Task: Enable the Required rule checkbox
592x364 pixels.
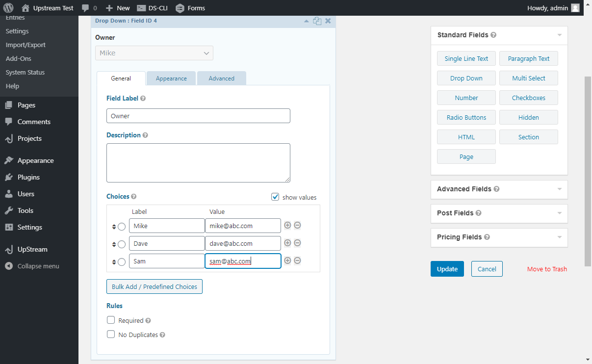Action: [x=111, y=320]
